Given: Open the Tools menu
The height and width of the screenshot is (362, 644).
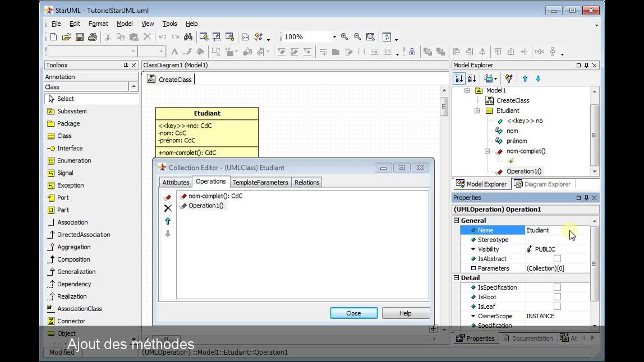Looking at the screenshot, I should (x=169, y=24).
